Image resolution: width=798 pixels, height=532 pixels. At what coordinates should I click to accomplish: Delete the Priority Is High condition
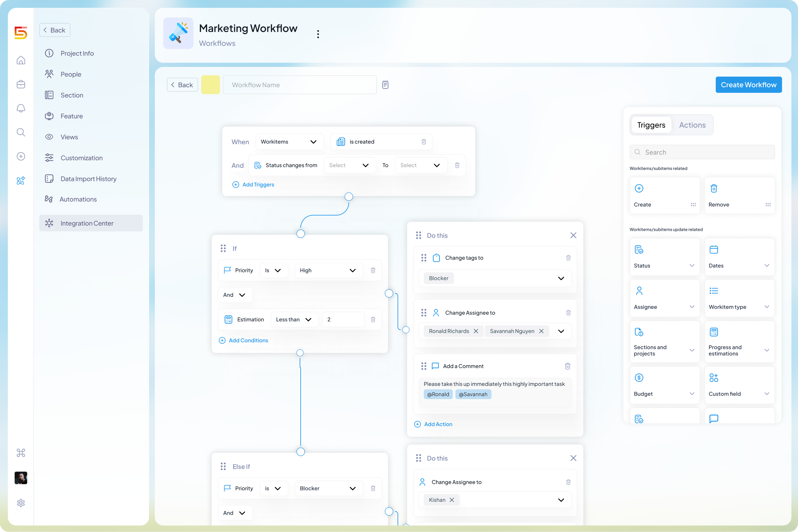tap(373, 270)
